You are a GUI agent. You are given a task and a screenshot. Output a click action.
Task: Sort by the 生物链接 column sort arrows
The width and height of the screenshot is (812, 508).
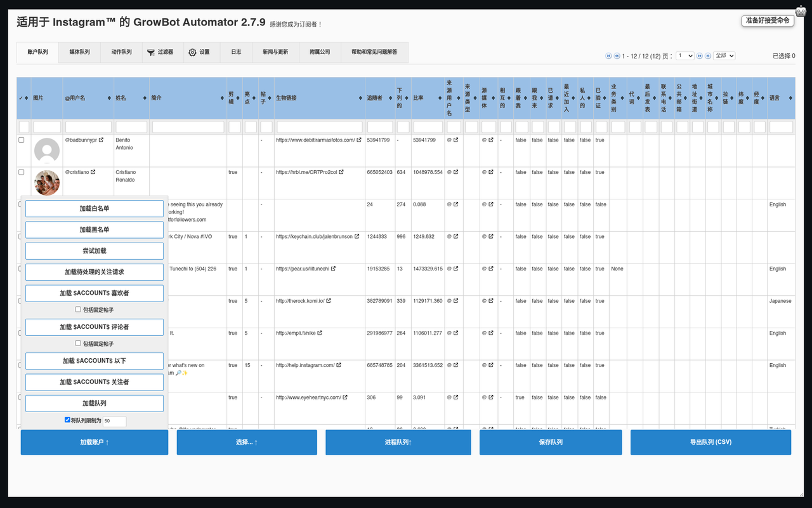click(x=361, y=98)
